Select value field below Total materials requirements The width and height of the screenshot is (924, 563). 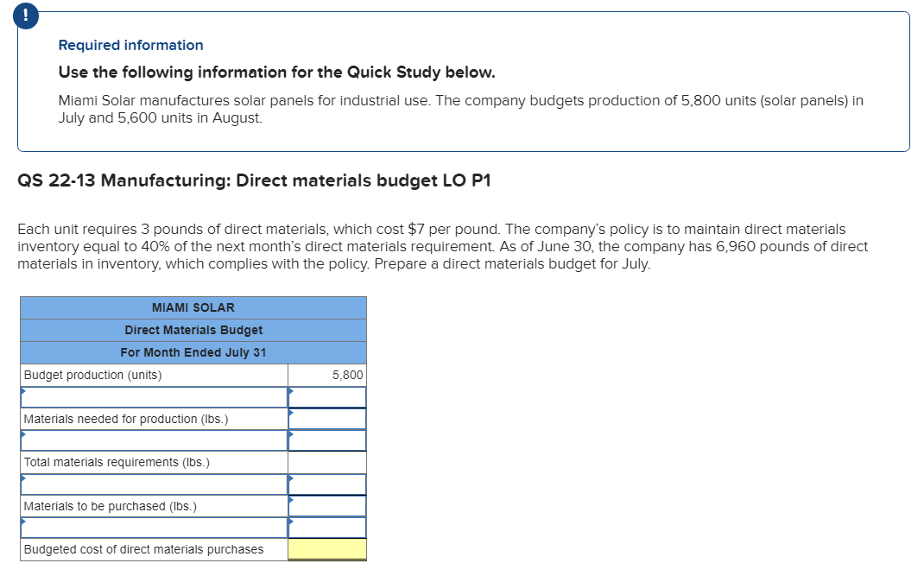(327, 484)
